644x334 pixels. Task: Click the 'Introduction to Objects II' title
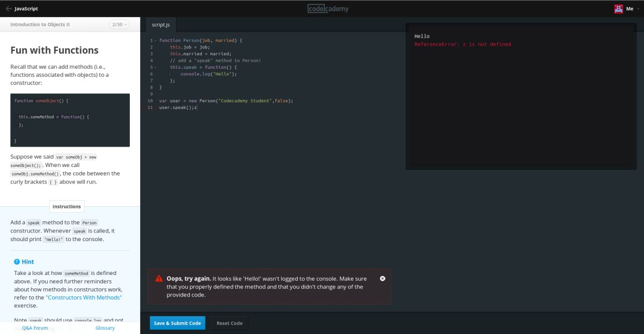[x=40, y=25]
